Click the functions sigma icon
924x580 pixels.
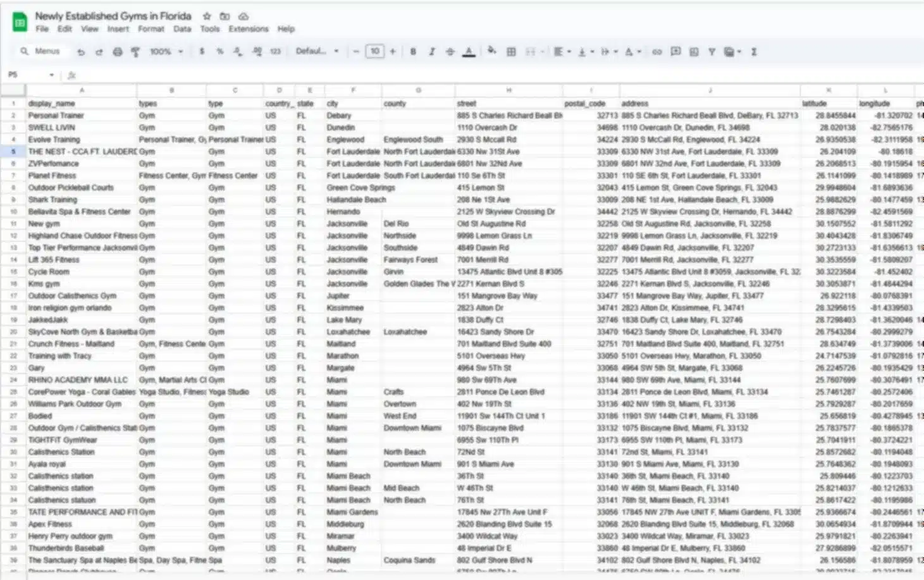click(x=754, y=52)
